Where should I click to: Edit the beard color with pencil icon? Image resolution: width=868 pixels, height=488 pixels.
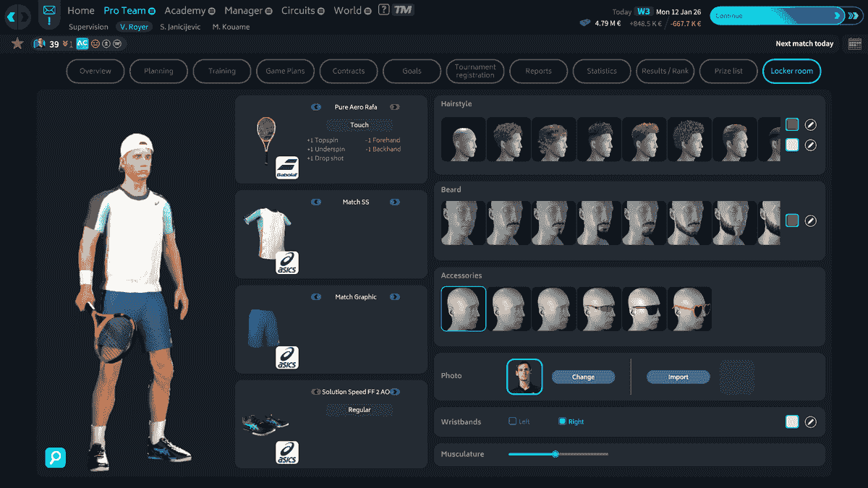[811, 221]
